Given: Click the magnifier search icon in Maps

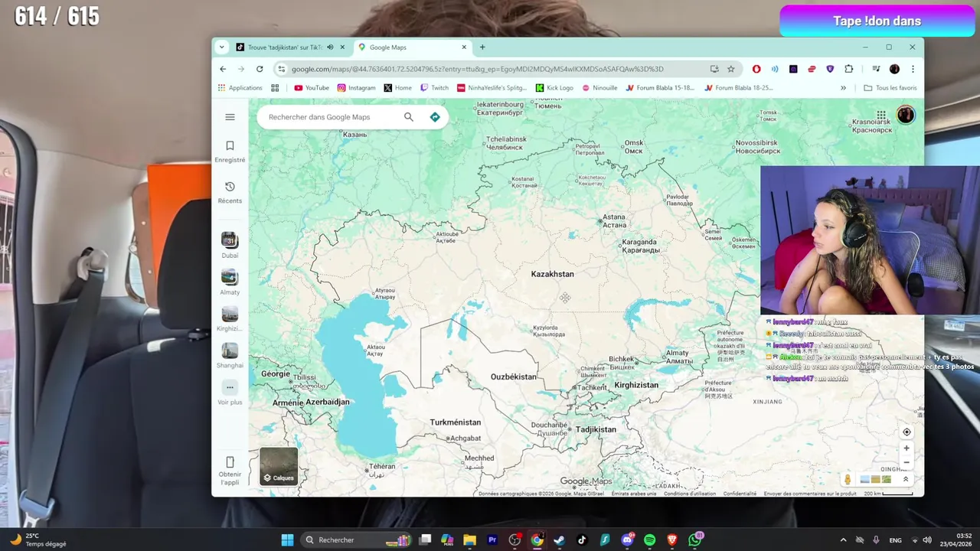Looking at the screenshot, I should [409, 117].
